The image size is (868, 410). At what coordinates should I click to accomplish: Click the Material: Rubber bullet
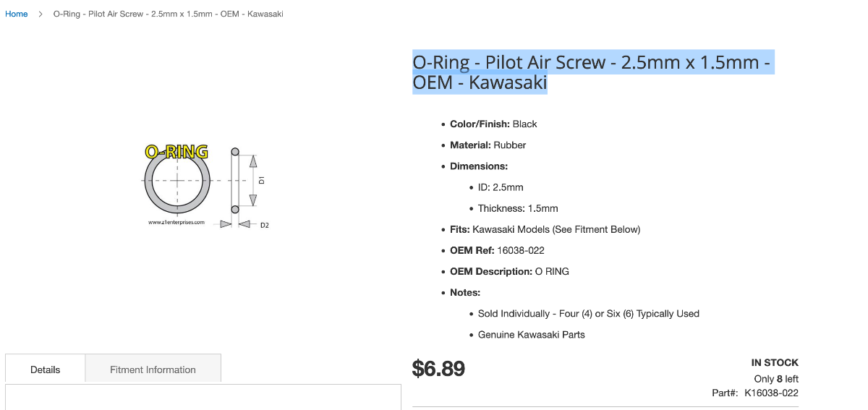pos(488,145)
